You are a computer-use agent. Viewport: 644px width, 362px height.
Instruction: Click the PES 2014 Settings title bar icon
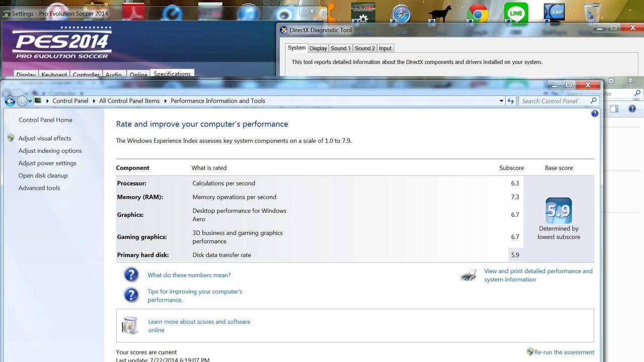(x=6, y=14)
